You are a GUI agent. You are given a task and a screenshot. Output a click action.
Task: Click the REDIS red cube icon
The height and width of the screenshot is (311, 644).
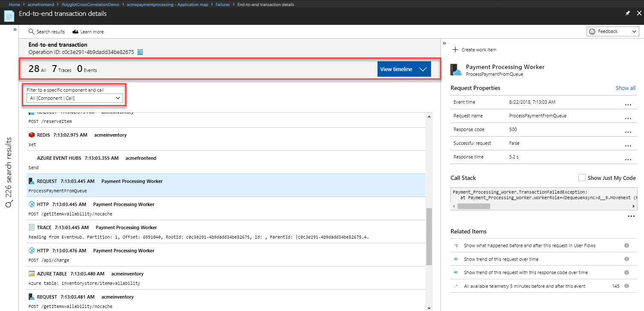31,135
